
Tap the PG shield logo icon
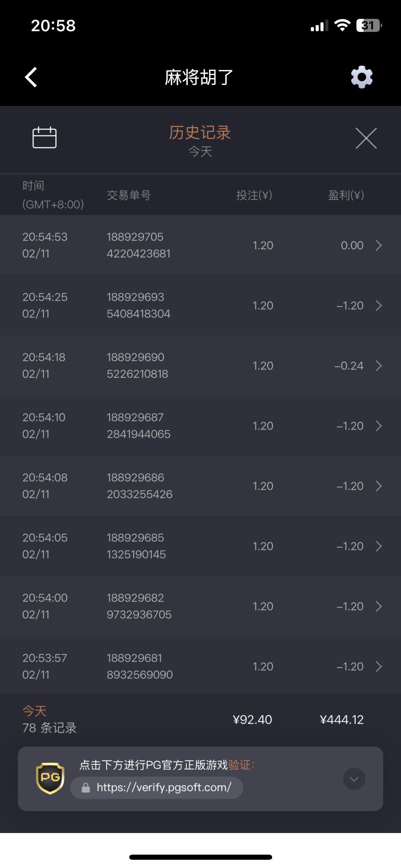pyautogui.click(x=50, y=778)
